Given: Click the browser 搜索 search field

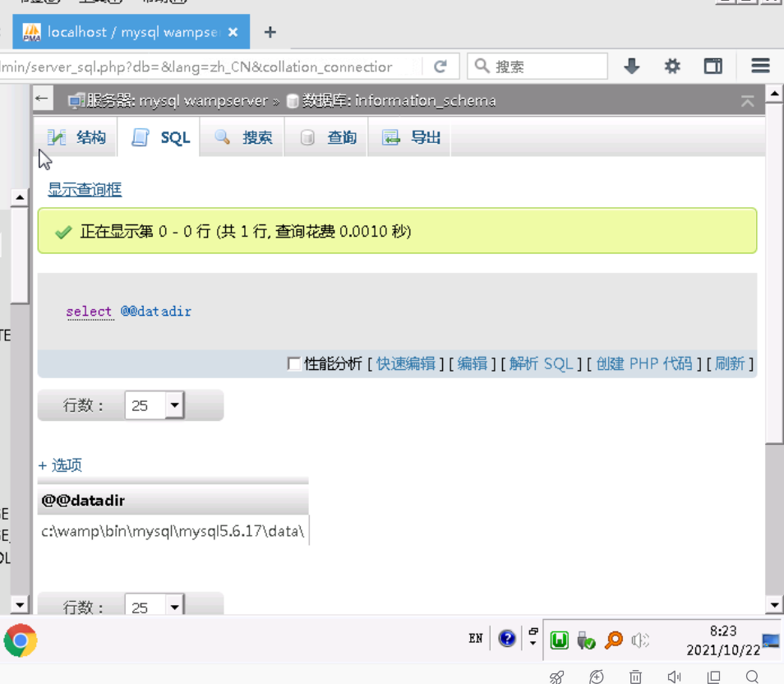Looking at the screenshot, I should click(537, 66).
